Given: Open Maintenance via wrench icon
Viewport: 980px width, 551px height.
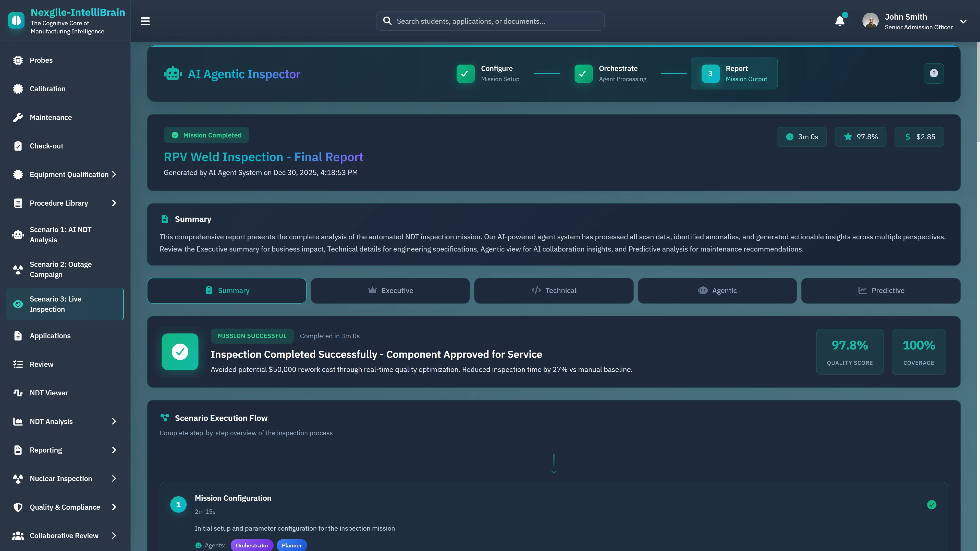Looking at the screenshot, I should click(x=18, y=118).
